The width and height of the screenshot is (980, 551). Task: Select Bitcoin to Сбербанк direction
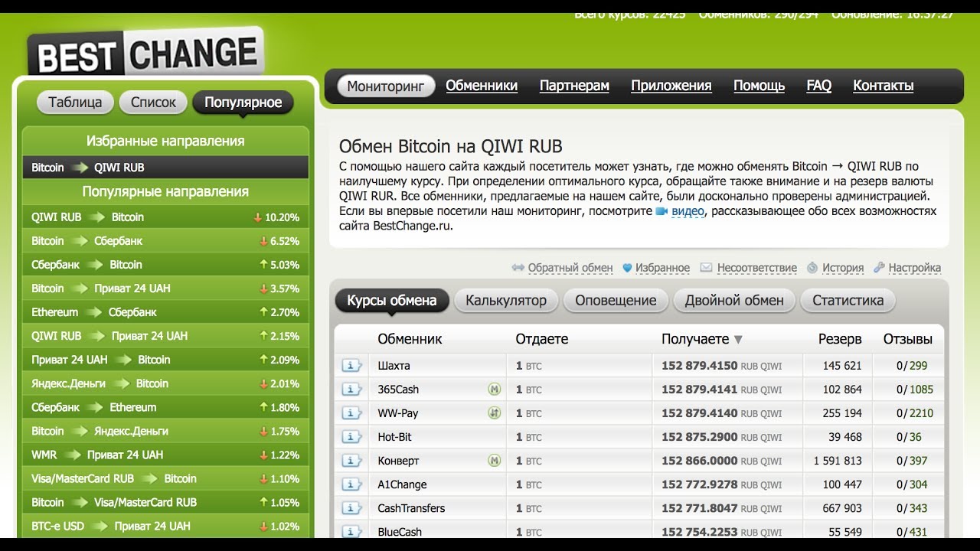click(x=165, y=241)
